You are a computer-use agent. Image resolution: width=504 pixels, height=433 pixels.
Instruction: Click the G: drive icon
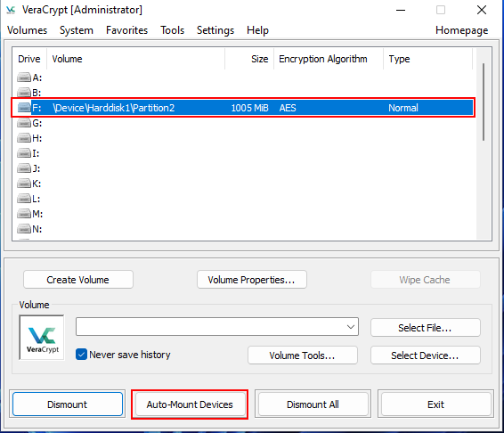tap(24, 123)
